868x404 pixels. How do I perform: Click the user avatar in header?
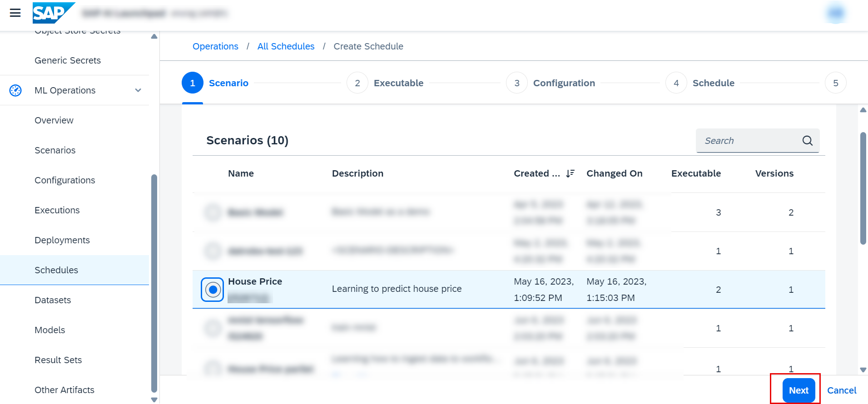(x=835, y=13)
